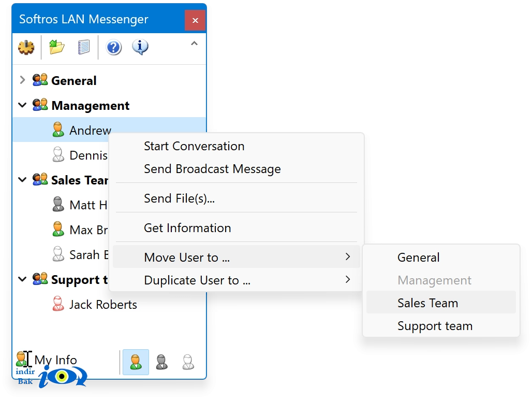Collapse the toolbar with the up chevron

point(194,44)
